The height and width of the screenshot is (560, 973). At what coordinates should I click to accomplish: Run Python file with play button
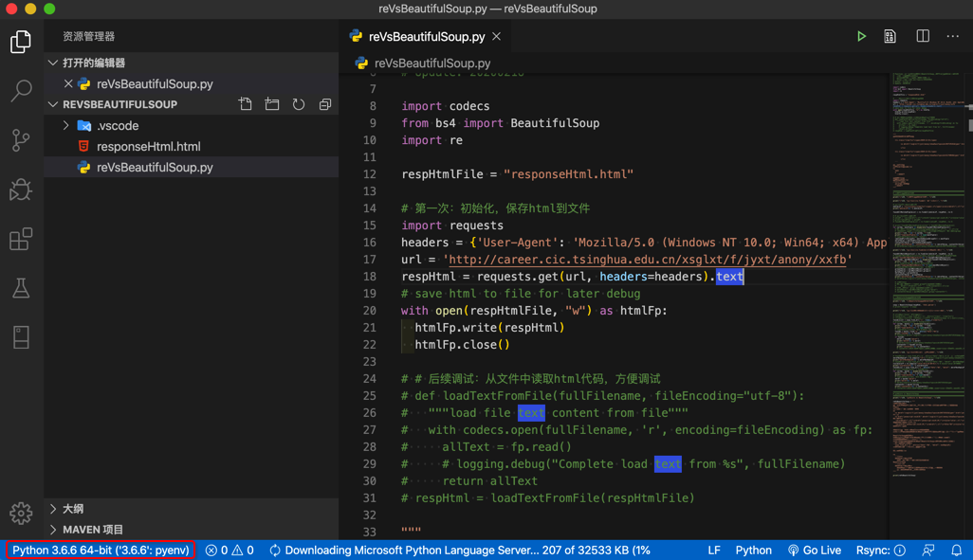tap(861, 37)
